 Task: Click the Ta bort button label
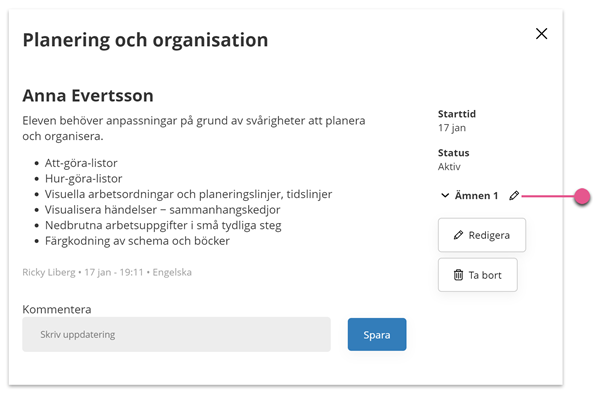point(485,275)
